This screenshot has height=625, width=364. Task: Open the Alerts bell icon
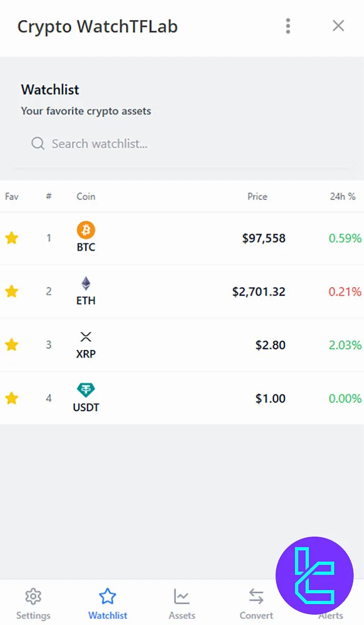(331, 596)
